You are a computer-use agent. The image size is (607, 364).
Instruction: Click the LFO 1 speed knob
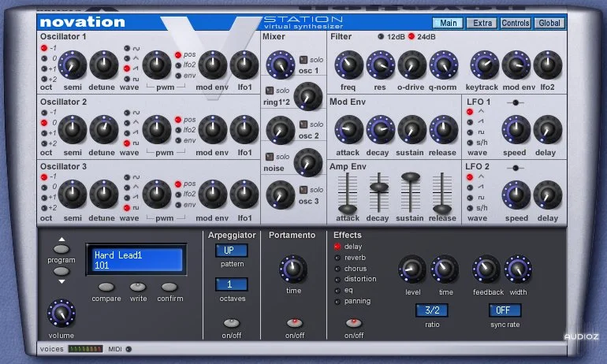click(x=516, y=129)
